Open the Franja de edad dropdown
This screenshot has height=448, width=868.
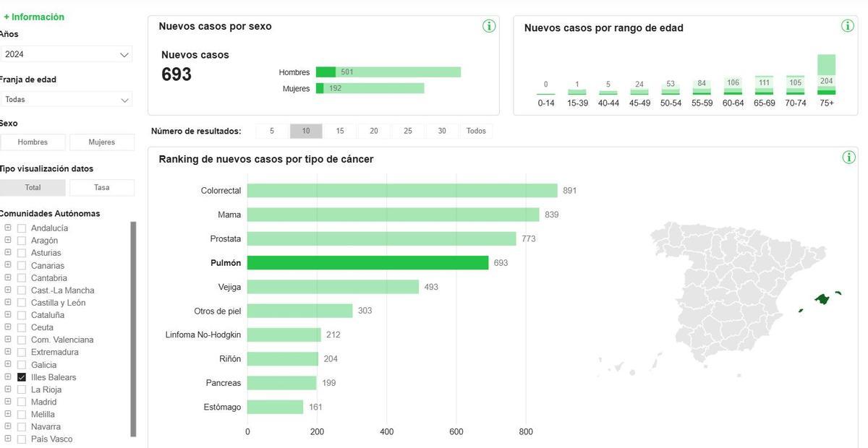(65, 100)
